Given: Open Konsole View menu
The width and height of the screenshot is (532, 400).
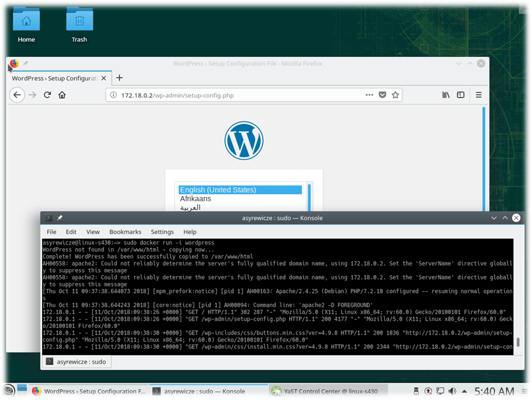Looking at the screenshot, I should [x=93, y=232].
